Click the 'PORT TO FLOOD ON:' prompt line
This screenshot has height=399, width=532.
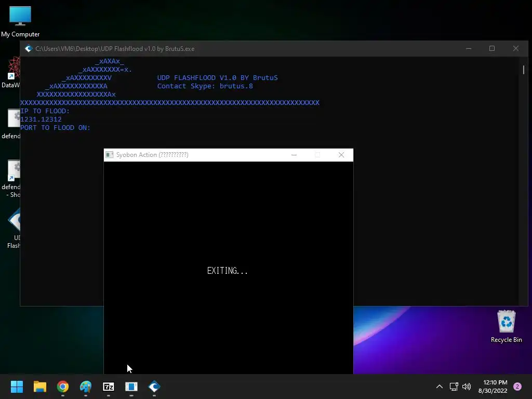point(55,128)
